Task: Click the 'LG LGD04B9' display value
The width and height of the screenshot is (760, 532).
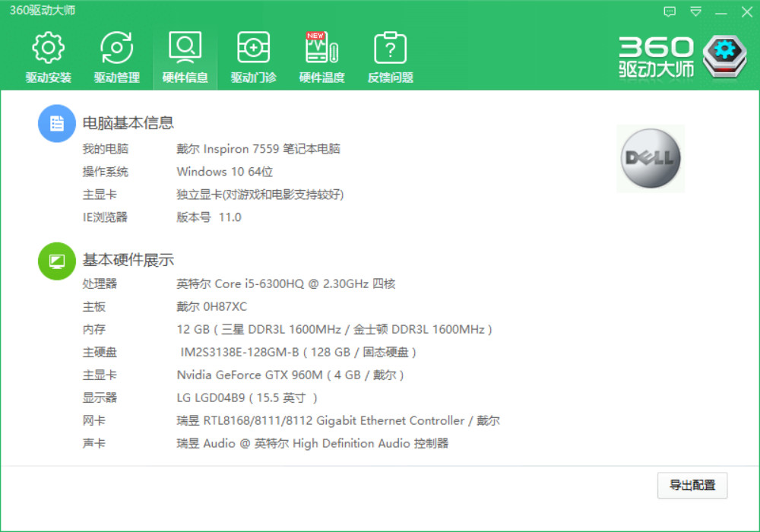Action: [247, 397]
